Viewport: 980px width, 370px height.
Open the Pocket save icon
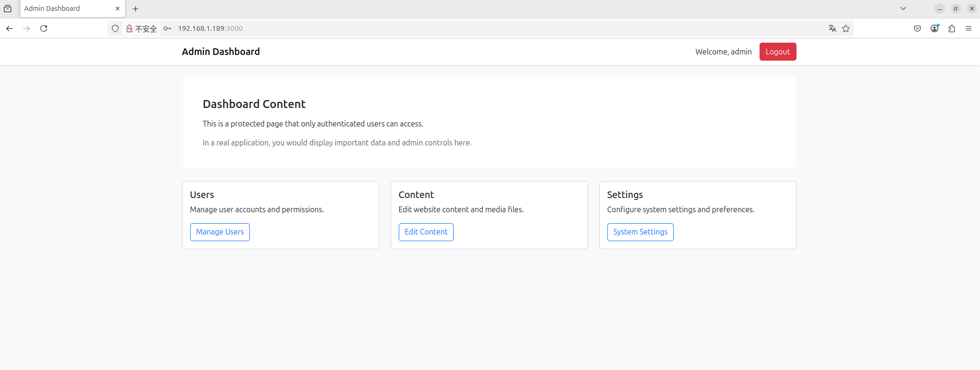click(x=917, y=28)
